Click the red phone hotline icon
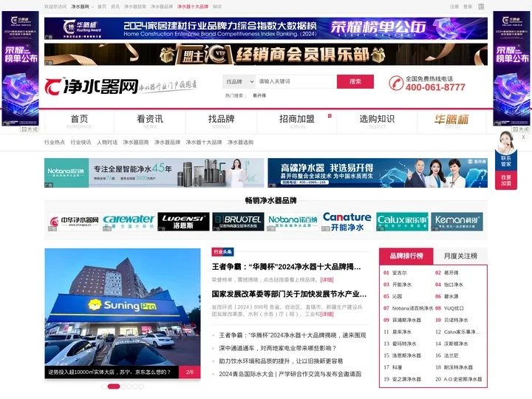 [x=396, y=83]
